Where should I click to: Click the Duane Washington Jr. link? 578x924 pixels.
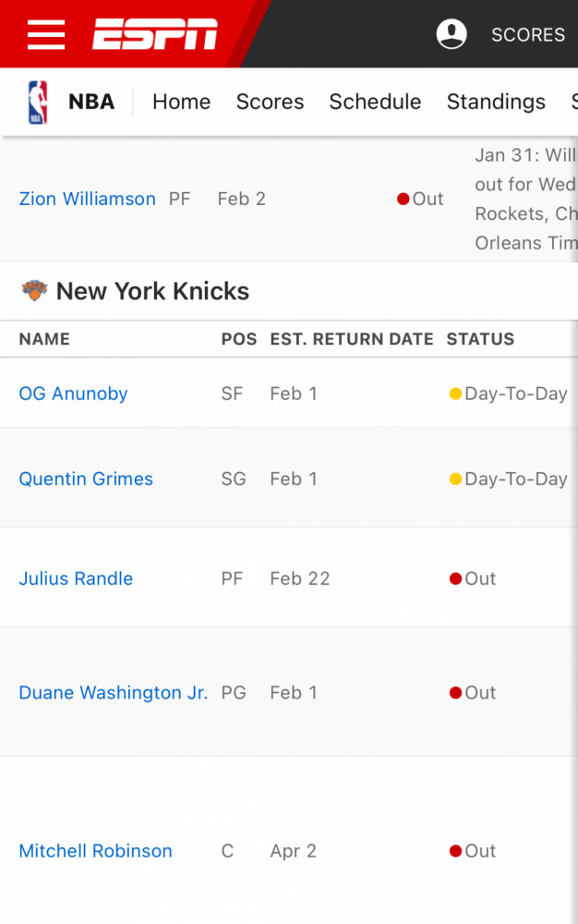pos(113,692)
